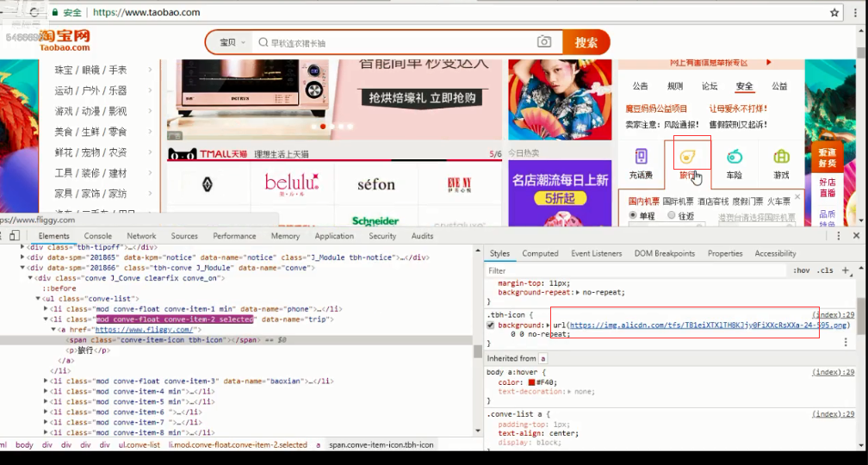Open the 魔豆妈妈公益项目 link
The image size is (868, 465).
(x=656, y=108)
